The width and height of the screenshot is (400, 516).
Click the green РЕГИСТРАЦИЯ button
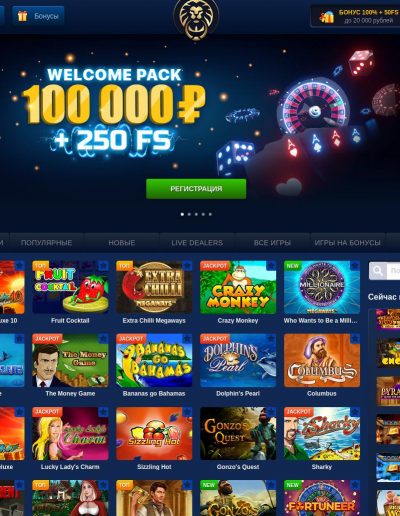tap(196, 189)
